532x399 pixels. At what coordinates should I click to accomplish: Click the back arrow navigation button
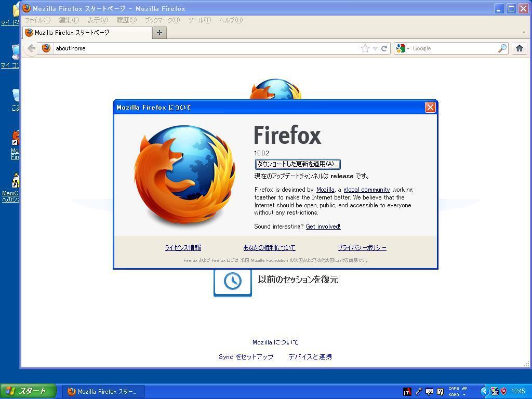[x=32, y=48]
